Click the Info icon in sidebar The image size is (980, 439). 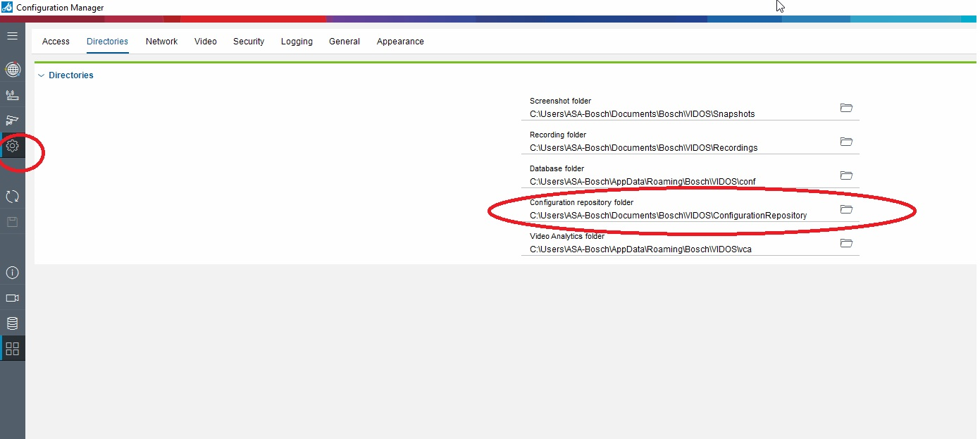click(12, 273)
